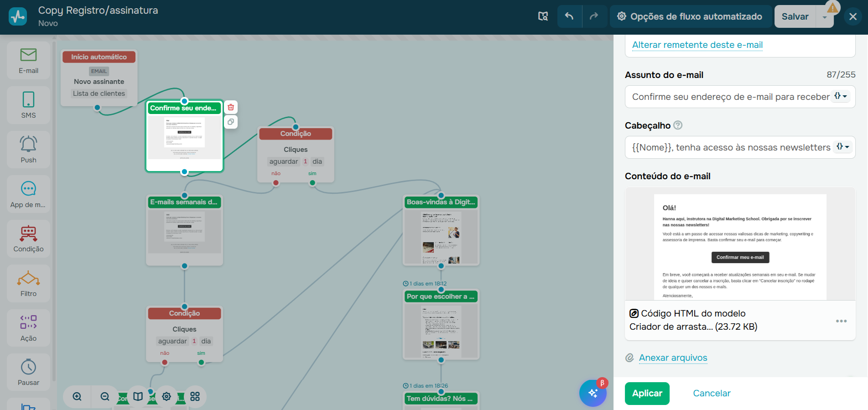The image size is (868, 410).
Task: Click Lista de clientes label
Action: (99, 93)
